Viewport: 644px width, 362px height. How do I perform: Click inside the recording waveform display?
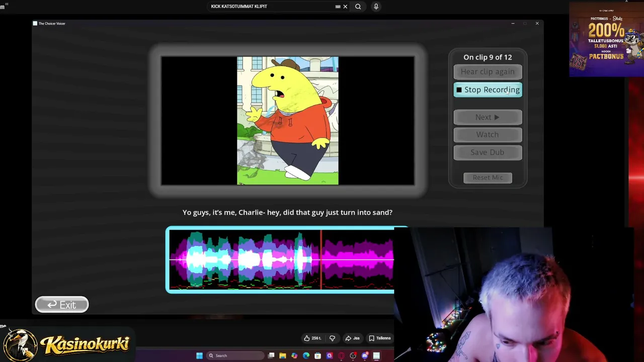click(281, 260)
